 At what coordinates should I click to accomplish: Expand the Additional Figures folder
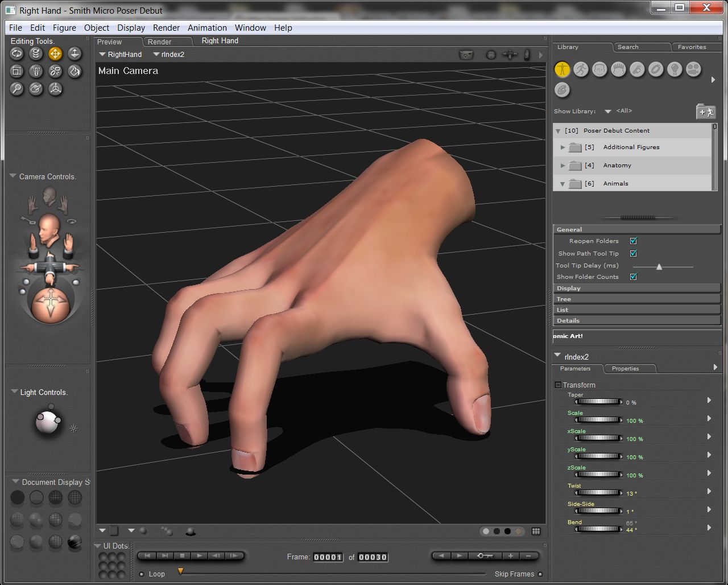[x=562, y=147]
